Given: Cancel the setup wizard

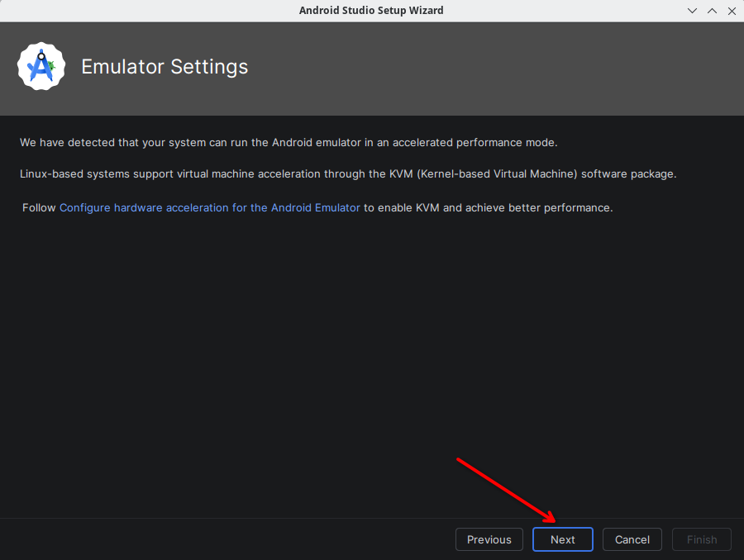Looking at the screenshot, I should [x=632, y=539].
